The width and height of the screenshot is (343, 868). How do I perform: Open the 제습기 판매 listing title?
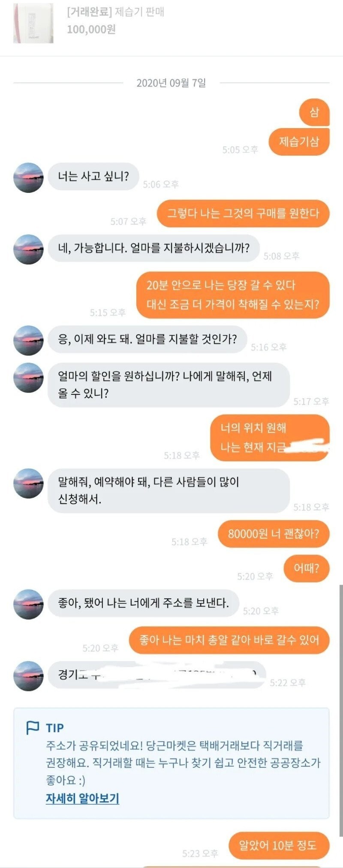[x=116, y=12]
